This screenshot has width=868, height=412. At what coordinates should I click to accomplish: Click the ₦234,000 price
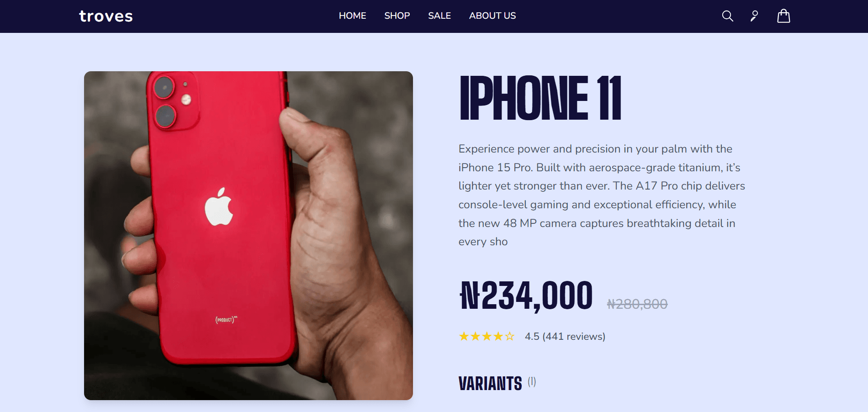click(526, 296)
